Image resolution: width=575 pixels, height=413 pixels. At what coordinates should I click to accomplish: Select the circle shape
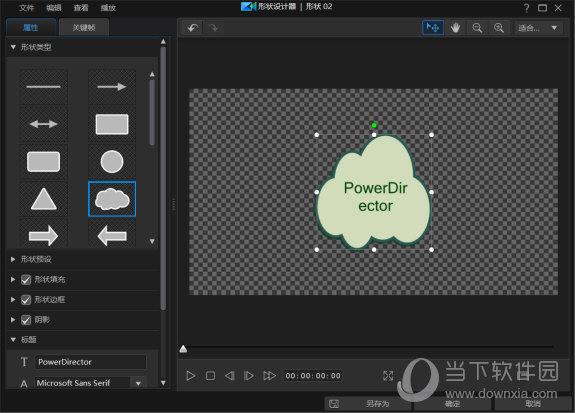pyautogui.click(x=112, y=162)
